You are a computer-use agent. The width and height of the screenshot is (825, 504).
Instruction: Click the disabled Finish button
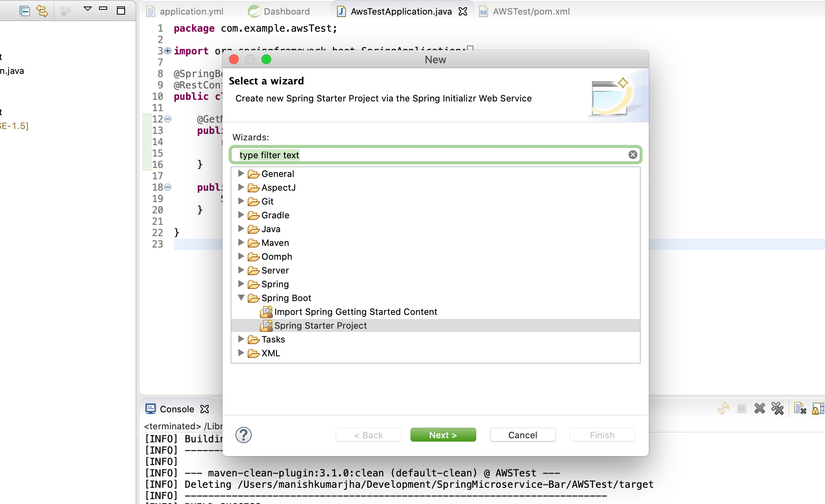tap(602, 435)
